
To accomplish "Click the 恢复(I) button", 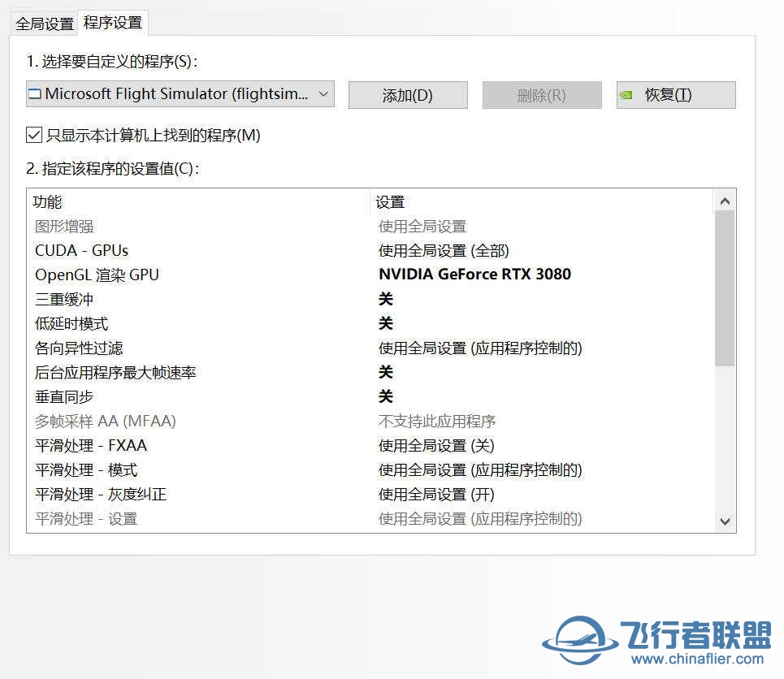I will click(x=676, y=94).
